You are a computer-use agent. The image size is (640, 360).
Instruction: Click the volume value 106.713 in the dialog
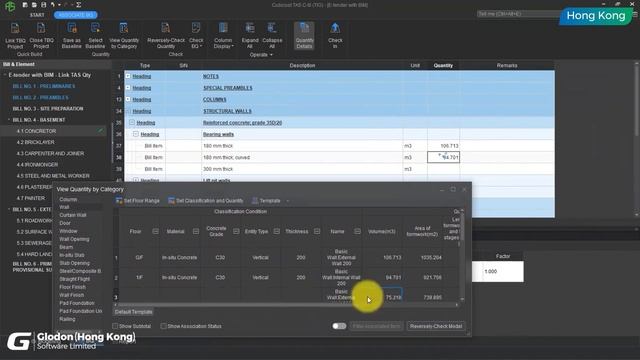click(392, 258)
